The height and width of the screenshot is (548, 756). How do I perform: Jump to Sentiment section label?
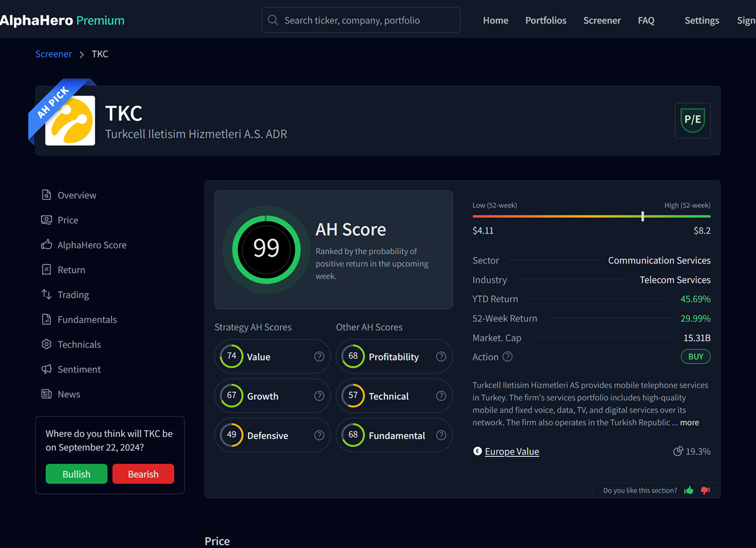click(79, 369)
